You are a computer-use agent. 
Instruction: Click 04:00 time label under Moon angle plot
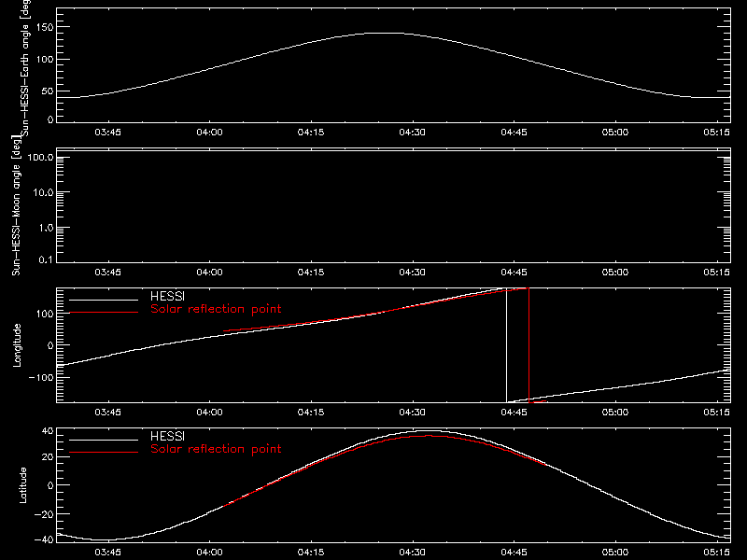pos(209,273)
